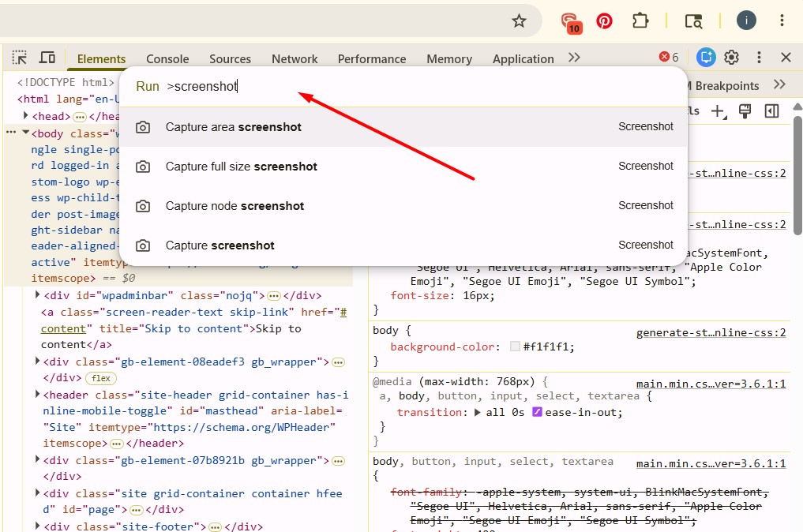Open the Sources tab
This screenshot has height=532, width=803.
coord(230,59)
